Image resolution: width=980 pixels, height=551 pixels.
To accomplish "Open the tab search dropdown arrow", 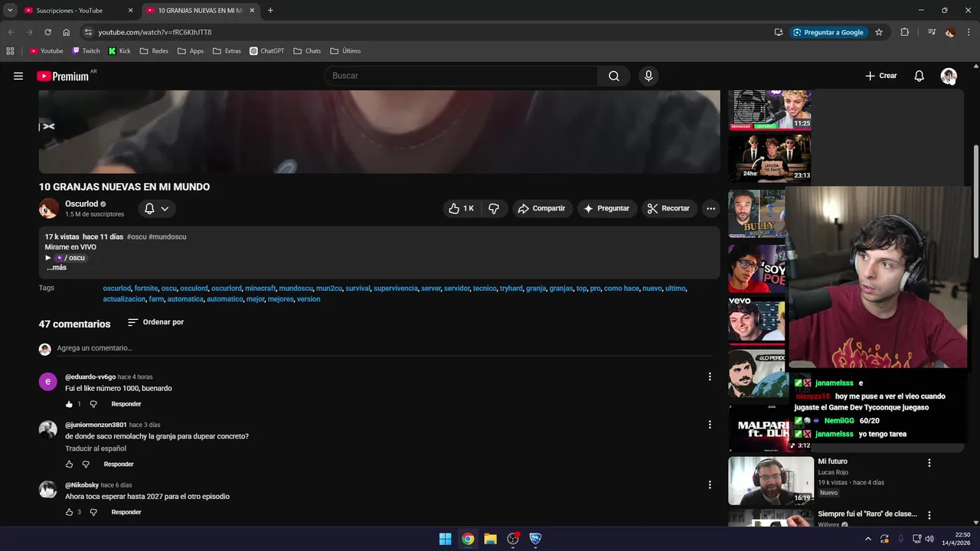I will point(10,11).
